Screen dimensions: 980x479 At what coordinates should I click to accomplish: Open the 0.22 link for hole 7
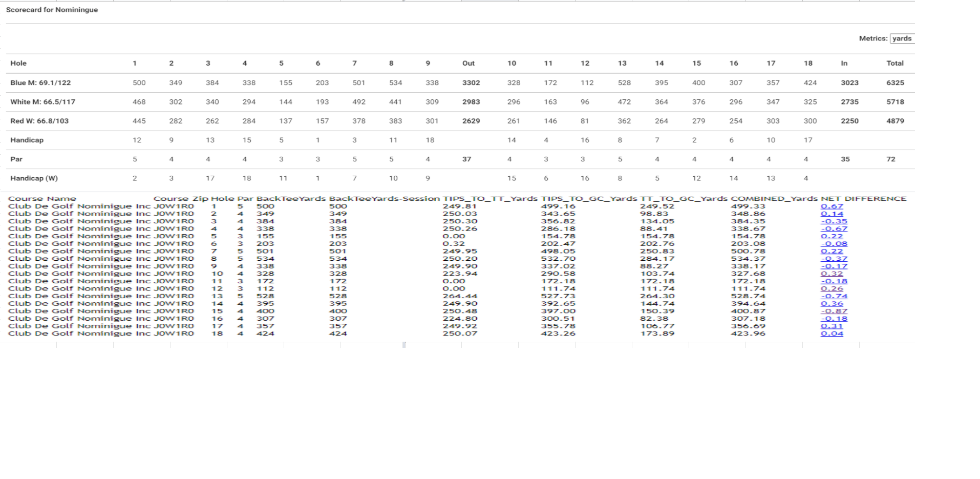pos(832,251)
